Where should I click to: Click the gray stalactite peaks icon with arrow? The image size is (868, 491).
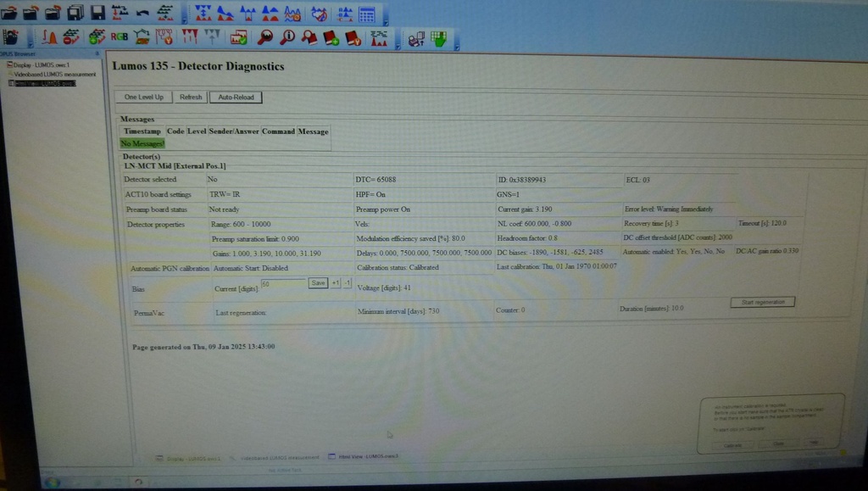[x=212, y=37]
